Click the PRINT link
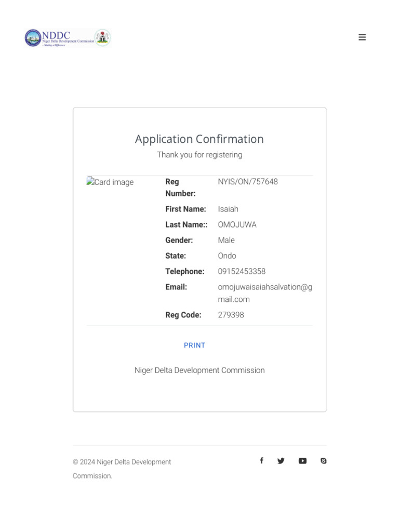 194,345
